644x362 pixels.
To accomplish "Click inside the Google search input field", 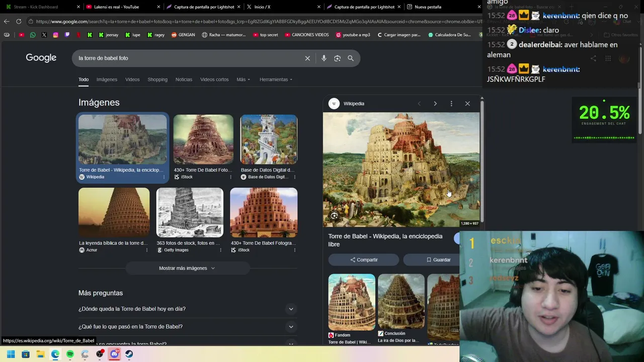I will [189, 58].
